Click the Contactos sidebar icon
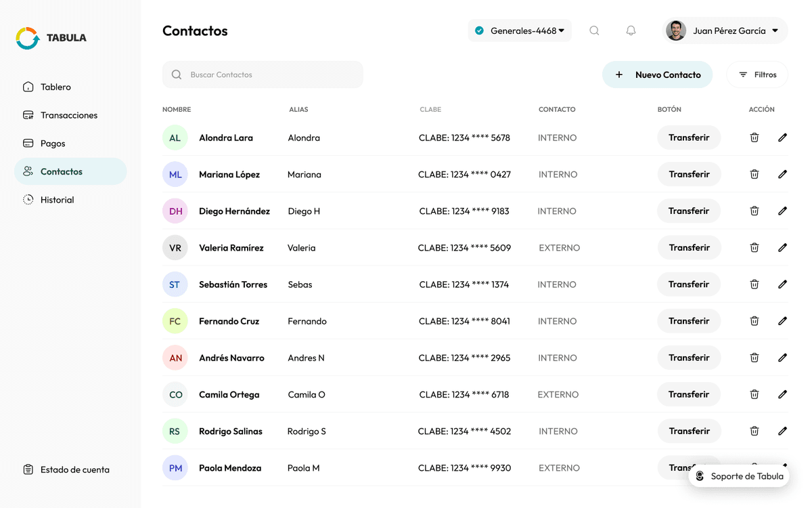This screenshot has height=508, width=812. point(28,171)
